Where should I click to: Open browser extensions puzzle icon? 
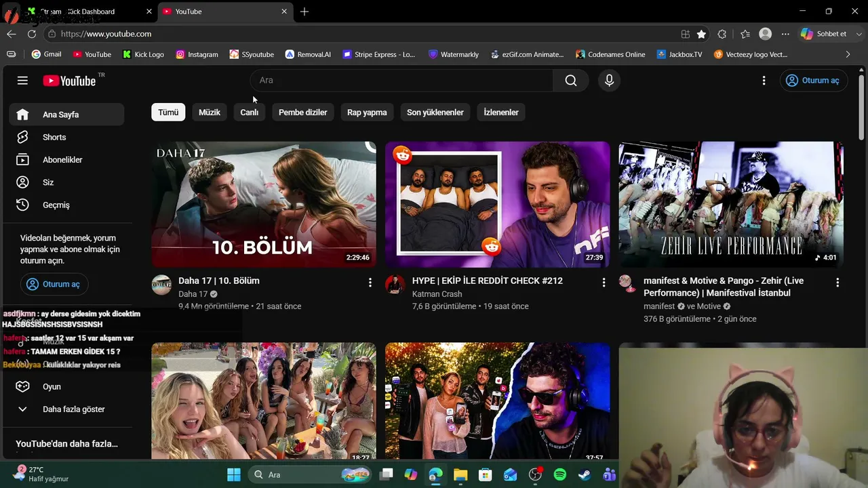click(x=722, y=34)
